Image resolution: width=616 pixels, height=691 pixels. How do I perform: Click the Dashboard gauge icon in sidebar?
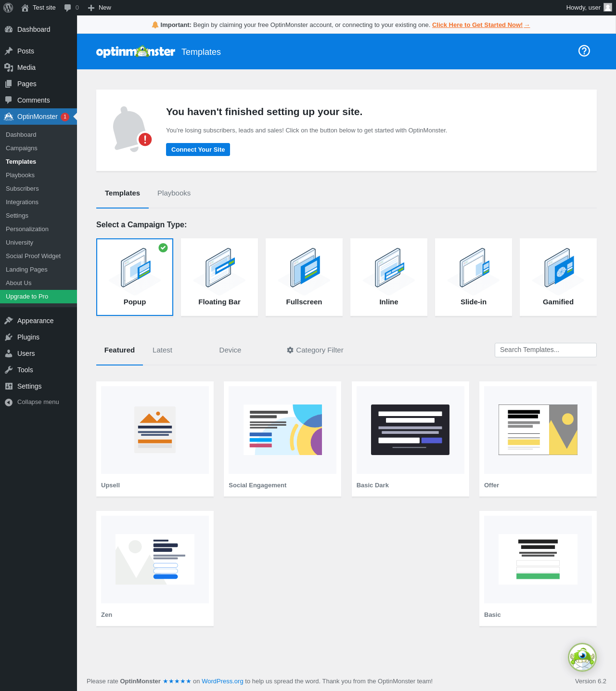(9, 29)
